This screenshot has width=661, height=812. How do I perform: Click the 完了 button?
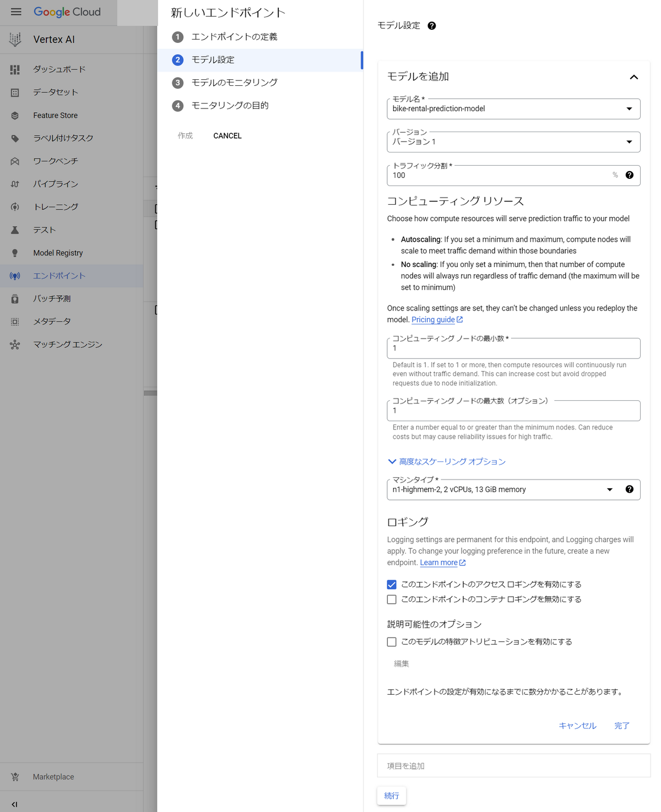[x=622, y=726]
